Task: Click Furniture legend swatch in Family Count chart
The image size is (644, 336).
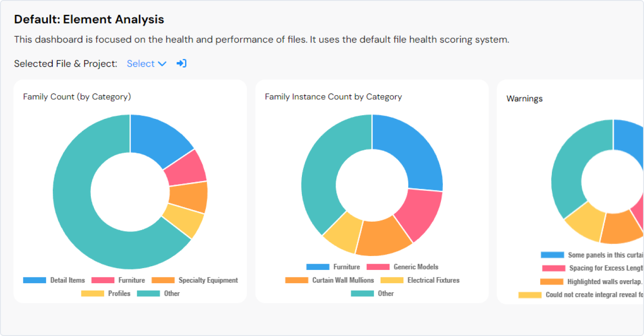Action: (103, 280)
